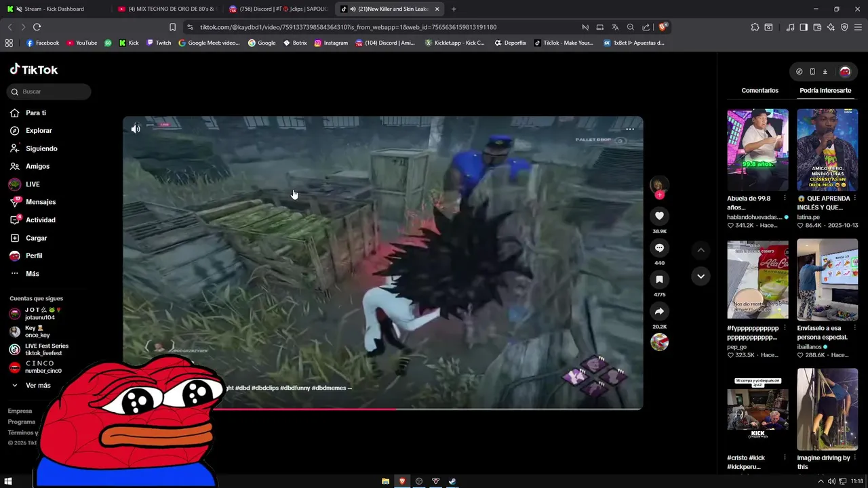Switch to the Comentarios tab
Viewport: 868px width, 488px height.
pos(759,90)
